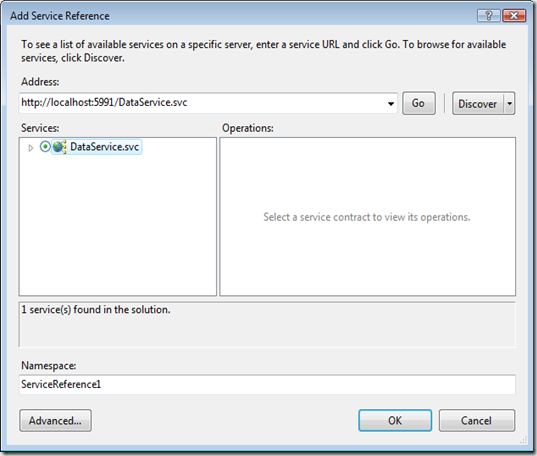Click Discover to browse available services
This screenshot has width=537, height=456.
[x=478, y=103]
